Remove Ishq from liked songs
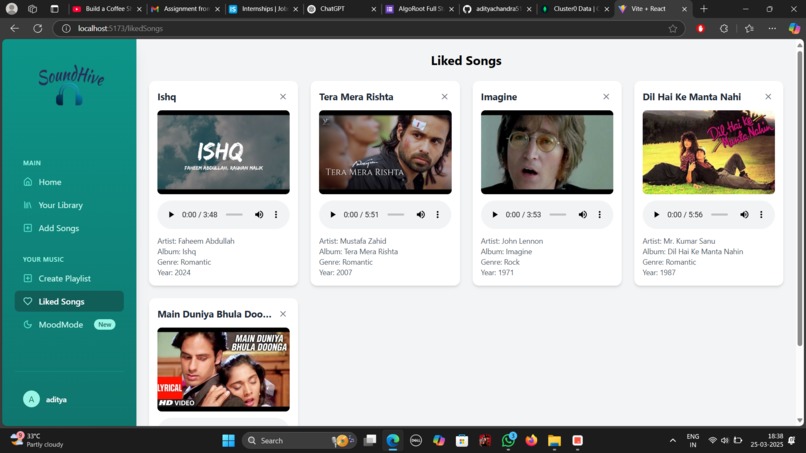Viewport: 806px width, 453px height. pyautogui.click(x=283, y=97)
